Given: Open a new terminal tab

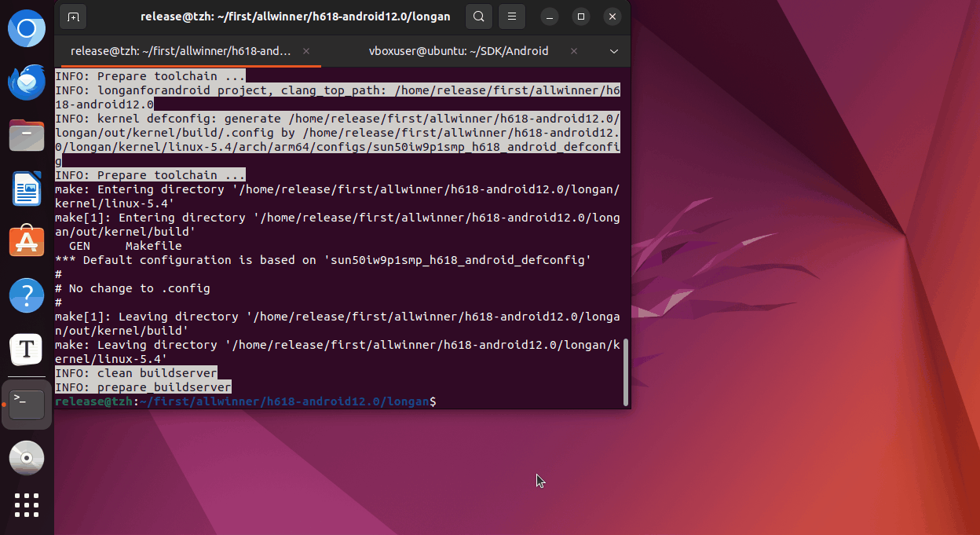Looking at the screenshot, I should 73,16.
